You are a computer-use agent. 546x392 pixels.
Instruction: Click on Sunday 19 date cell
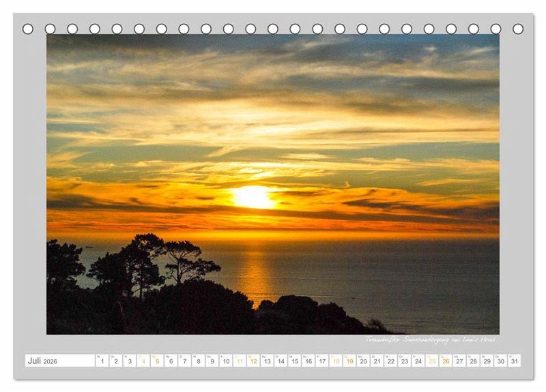(349, 361)
